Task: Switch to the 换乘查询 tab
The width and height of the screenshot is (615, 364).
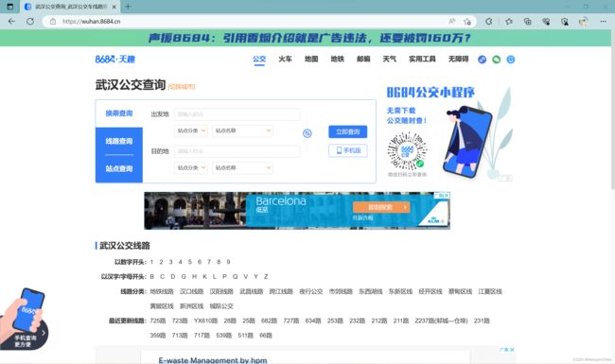Action: 119,113
